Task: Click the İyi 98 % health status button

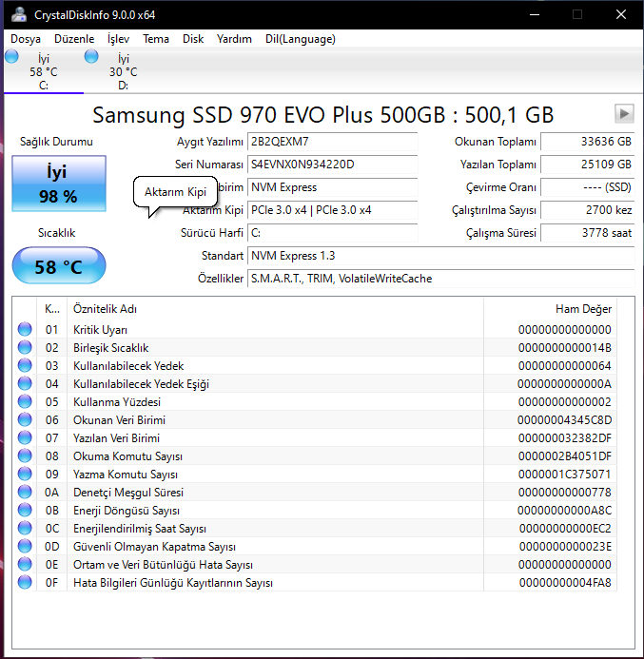Action: (59, 184)
